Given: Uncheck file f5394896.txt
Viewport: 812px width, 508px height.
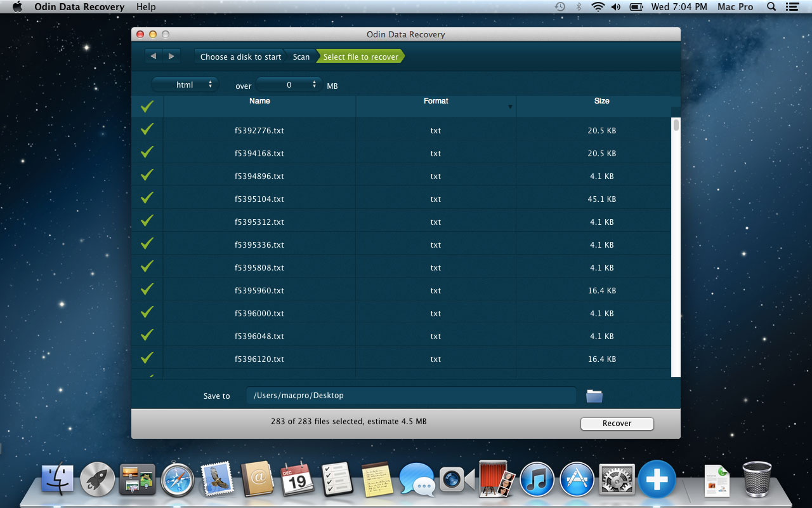Looking at the screenshot, I should (147, 175).
